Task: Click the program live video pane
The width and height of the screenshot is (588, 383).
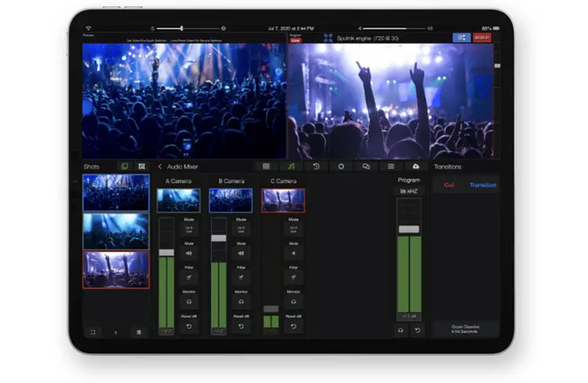Action: tap(391, 100)
